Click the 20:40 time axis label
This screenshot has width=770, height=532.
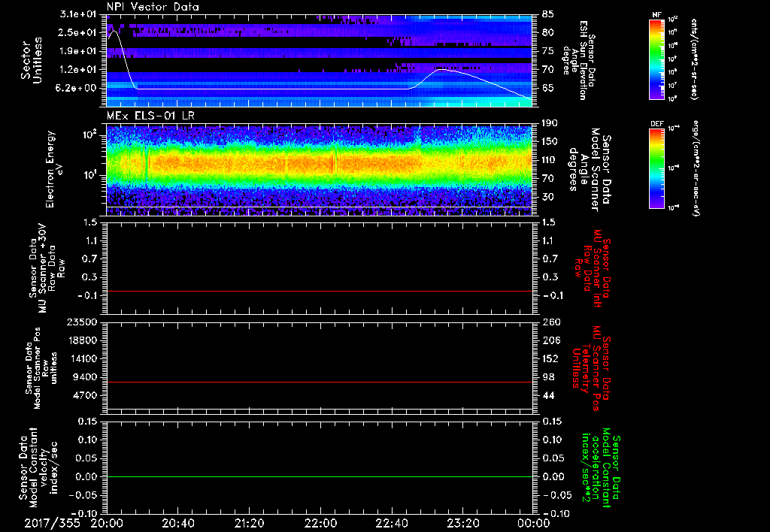coord(178,523)
